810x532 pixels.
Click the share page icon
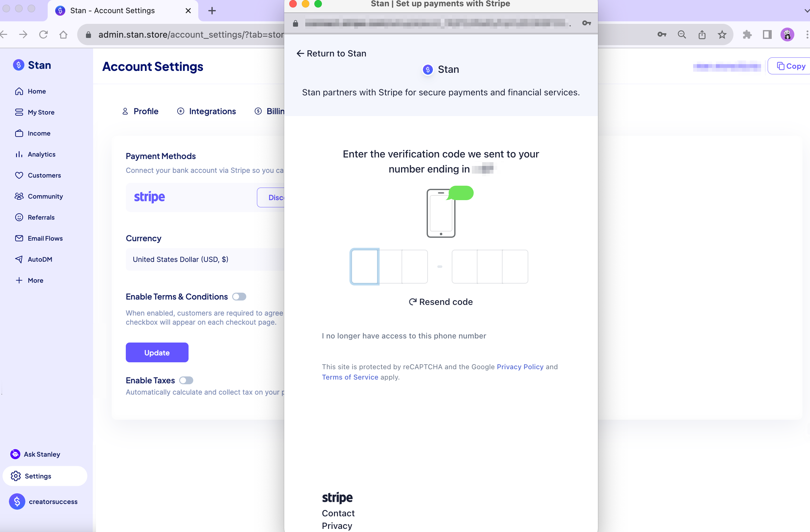pyautogui.click(x=702, y=35)
